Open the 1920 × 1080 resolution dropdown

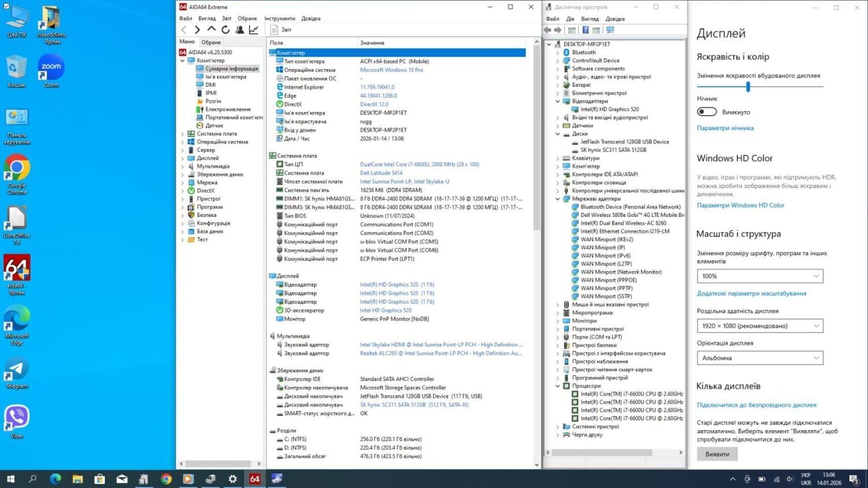click(759, 326)
